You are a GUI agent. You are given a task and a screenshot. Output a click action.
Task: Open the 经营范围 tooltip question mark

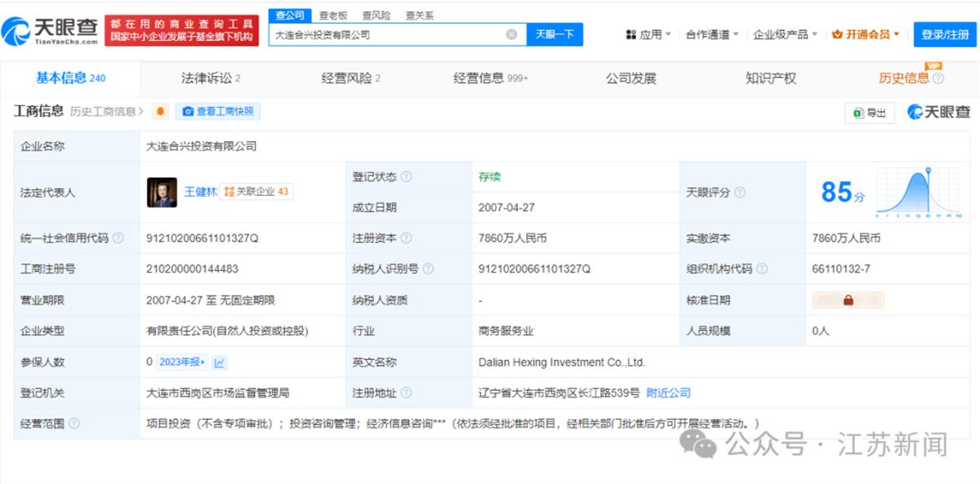coord(75,424)
